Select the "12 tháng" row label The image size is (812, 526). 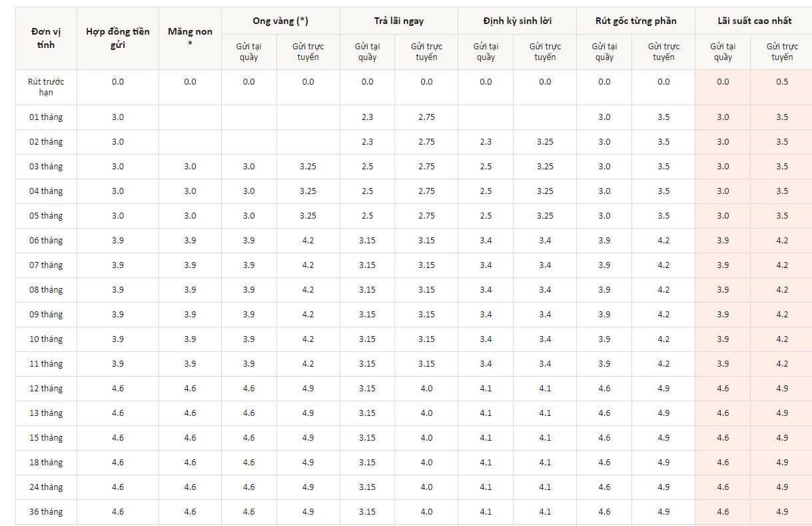(45, 389)
